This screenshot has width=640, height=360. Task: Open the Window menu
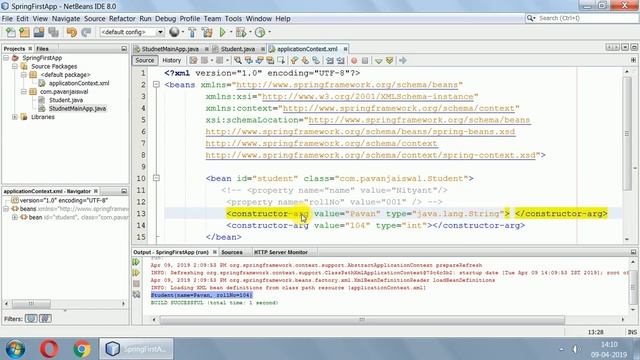[x=258, y=19]
